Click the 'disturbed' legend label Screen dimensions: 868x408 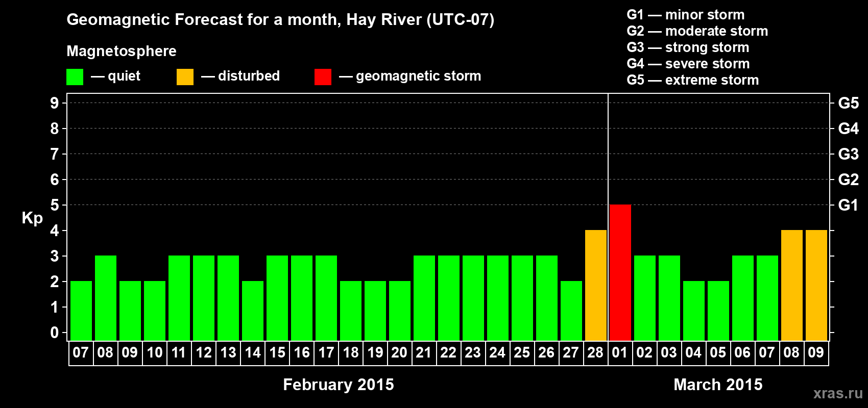249,76
